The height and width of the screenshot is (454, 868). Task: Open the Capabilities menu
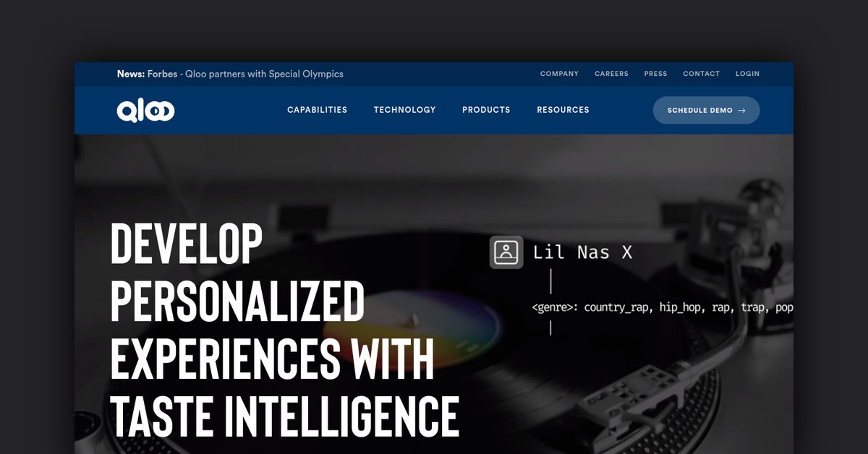click(317, 110)
